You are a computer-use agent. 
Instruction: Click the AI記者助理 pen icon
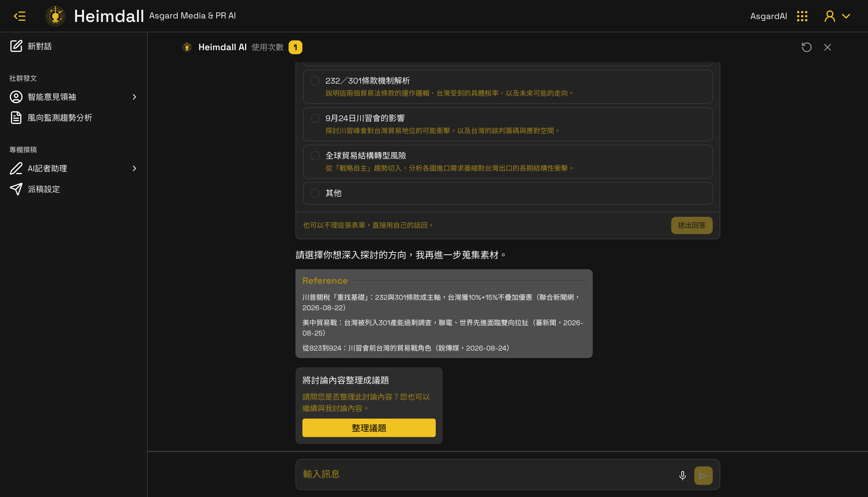[16, 168]
